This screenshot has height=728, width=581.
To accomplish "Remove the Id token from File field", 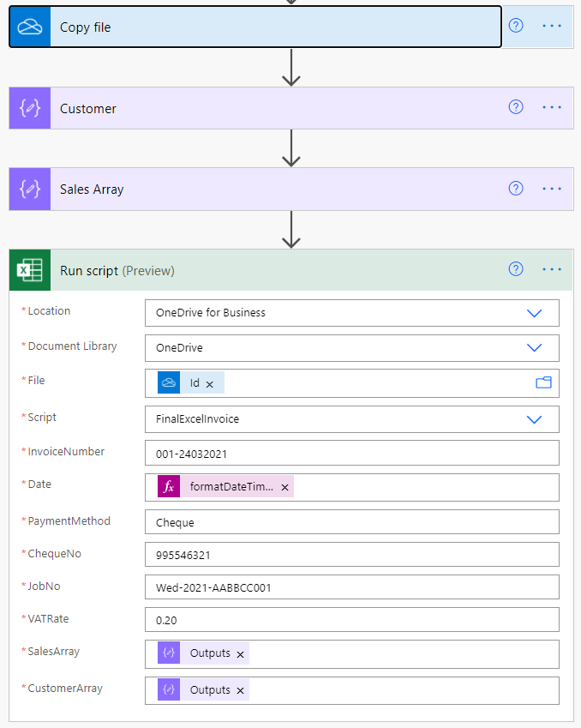I will 210,384.
